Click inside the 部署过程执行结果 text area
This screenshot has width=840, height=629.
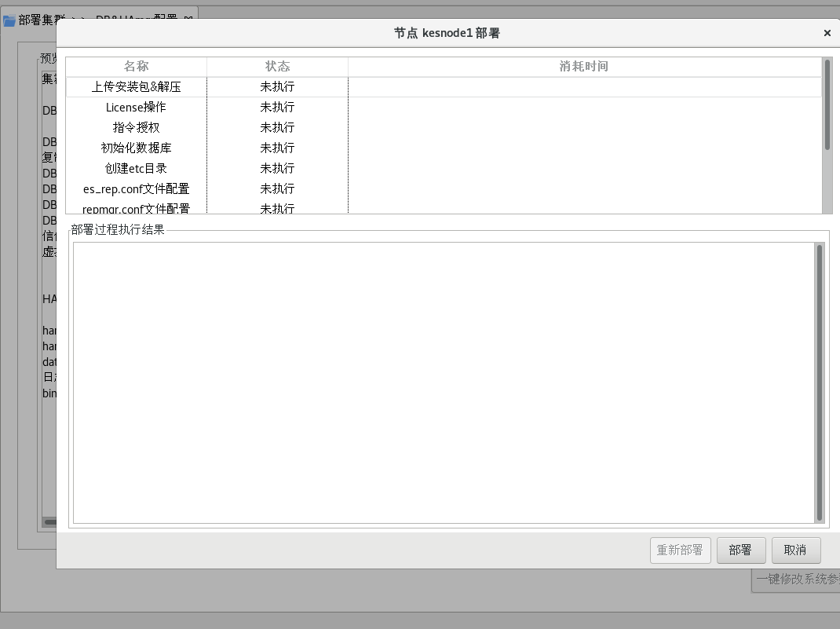tap(444, 382)
